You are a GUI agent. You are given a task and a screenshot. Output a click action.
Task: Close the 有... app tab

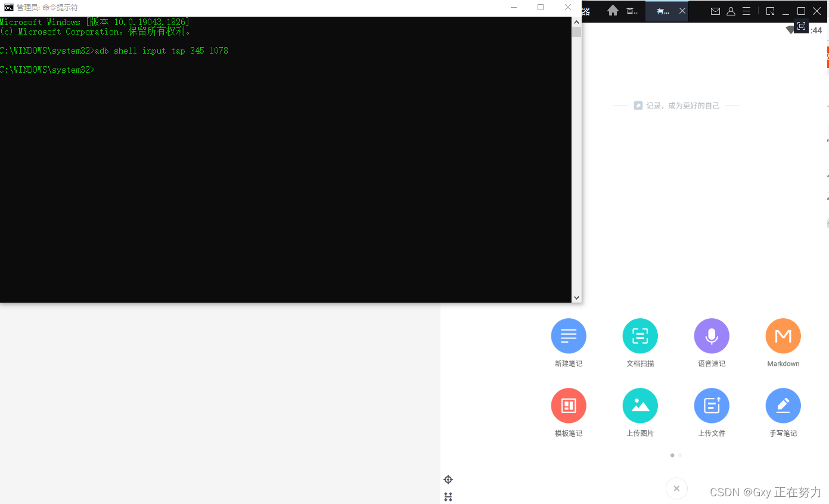(x=682, y=11)
